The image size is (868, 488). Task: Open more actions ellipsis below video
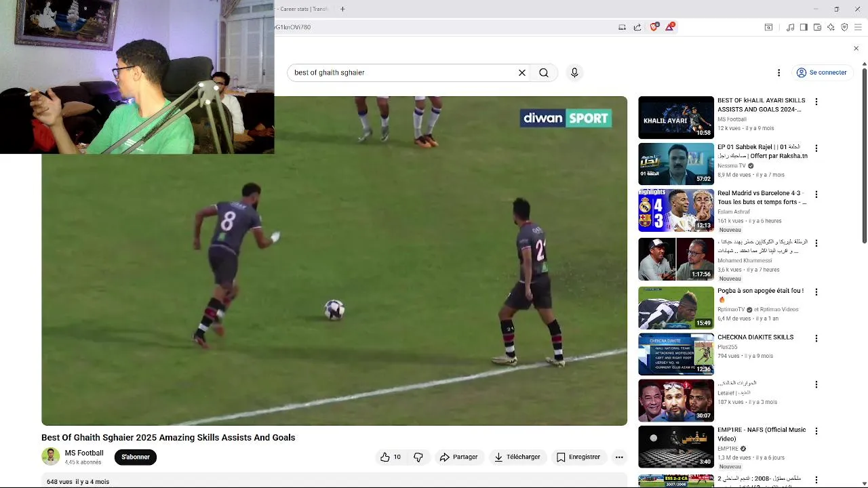click(x=619, y=457)
